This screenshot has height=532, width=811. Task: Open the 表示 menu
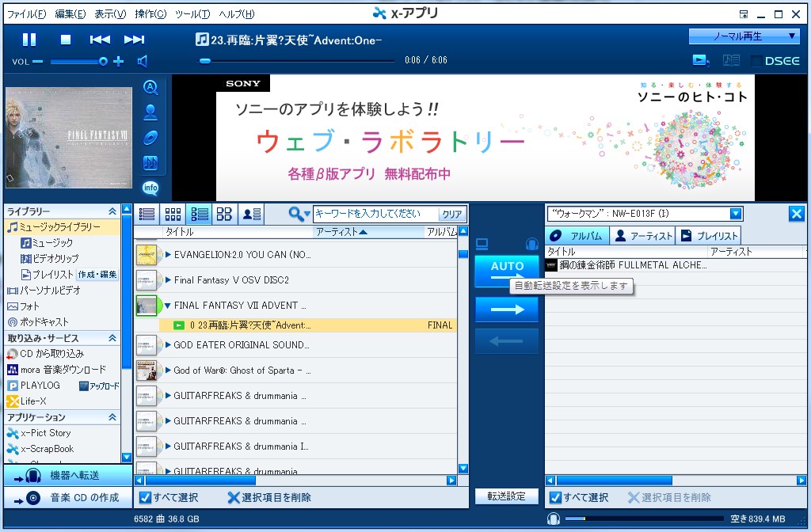click(x=110, y=14)
